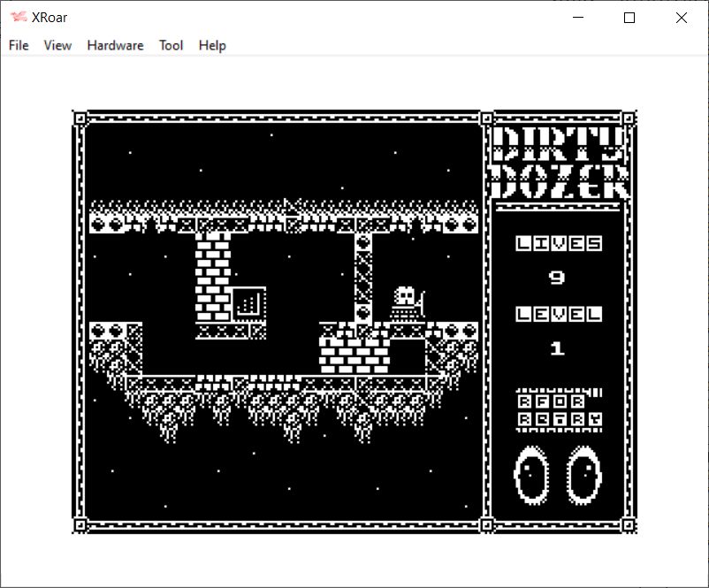Click the lives counter showing 9
The width and height of the screenshot is (709, 588).
coord(557,278)
